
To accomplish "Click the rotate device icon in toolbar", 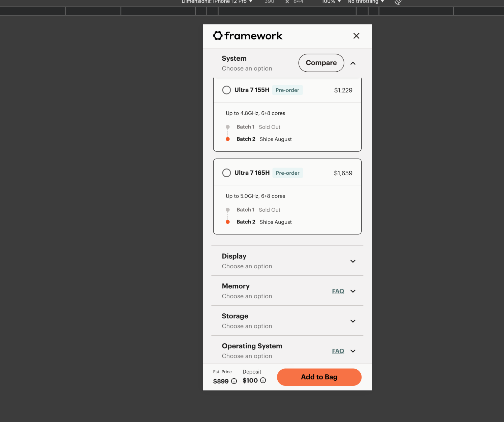I will pyautogui.click(x=398, y=2).
